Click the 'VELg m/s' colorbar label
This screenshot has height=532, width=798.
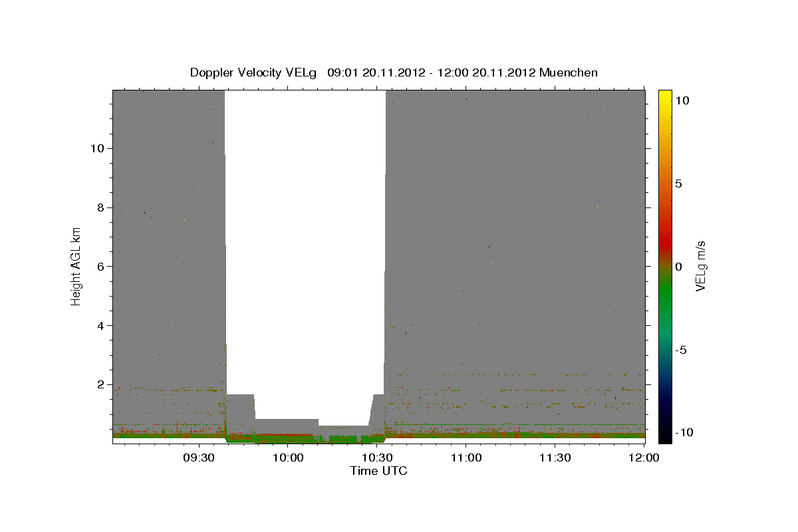tap(700, 266)
